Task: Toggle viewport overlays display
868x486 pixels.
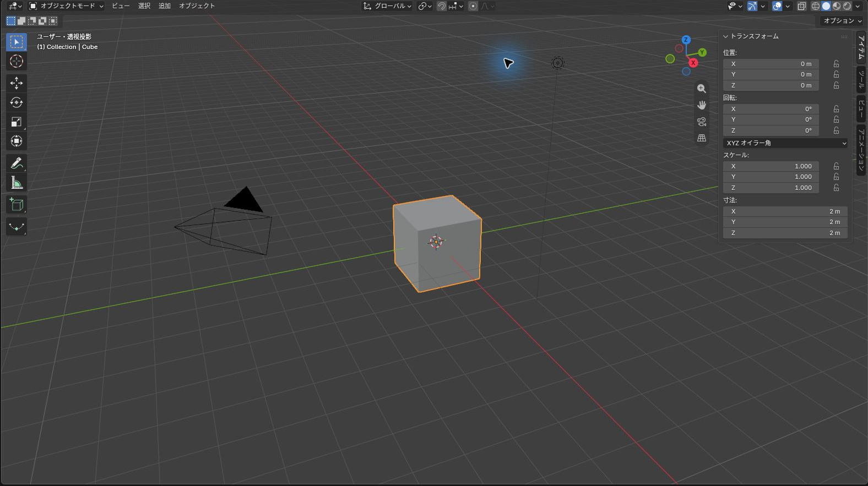Action: pyautogui.click(x=777, y=6)
